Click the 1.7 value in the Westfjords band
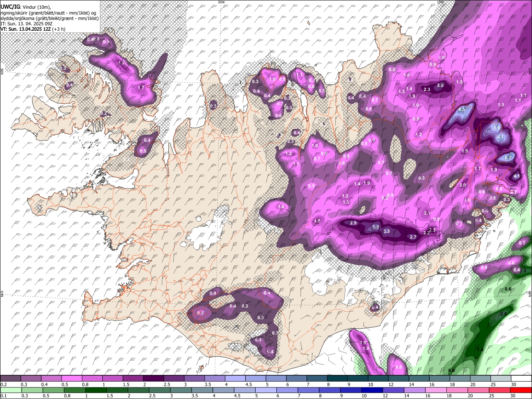This screenshot has width=532, height=399. [x=141, y=88]
